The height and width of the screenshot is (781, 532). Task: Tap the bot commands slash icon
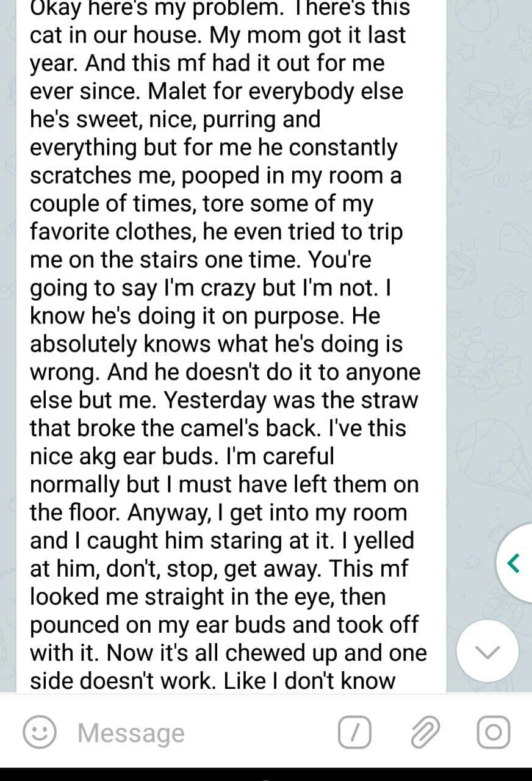tap(354, 732)
